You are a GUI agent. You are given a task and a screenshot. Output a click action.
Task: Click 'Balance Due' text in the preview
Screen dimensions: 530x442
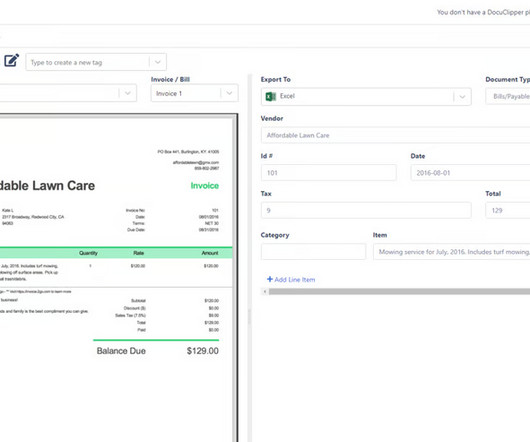point(121,351)
